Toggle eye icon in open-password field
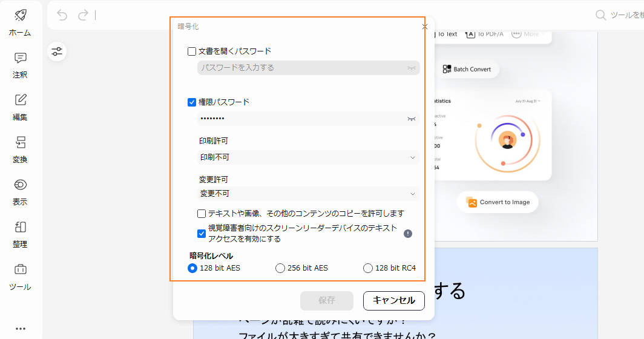 [x=412, y=68]
